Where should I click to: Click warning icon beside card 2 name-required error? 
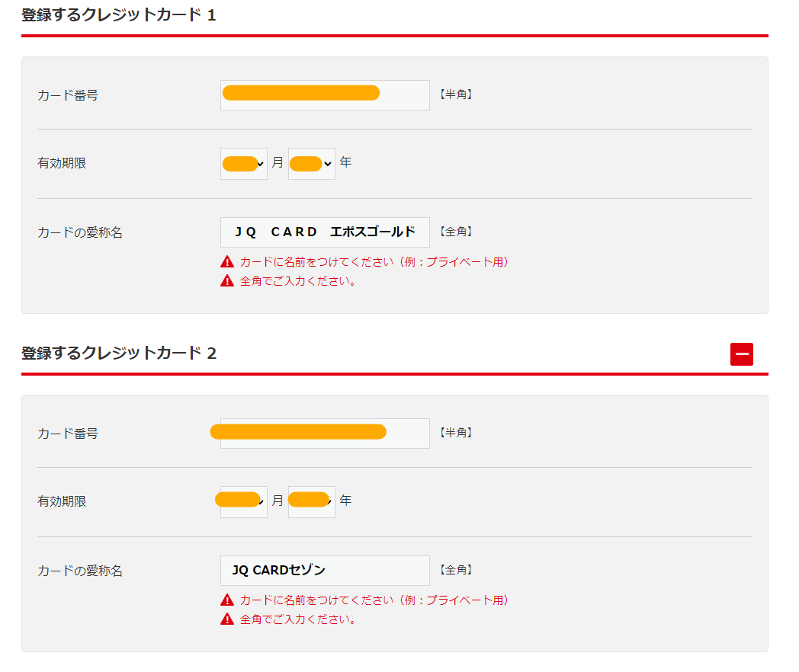coord(226,600)
